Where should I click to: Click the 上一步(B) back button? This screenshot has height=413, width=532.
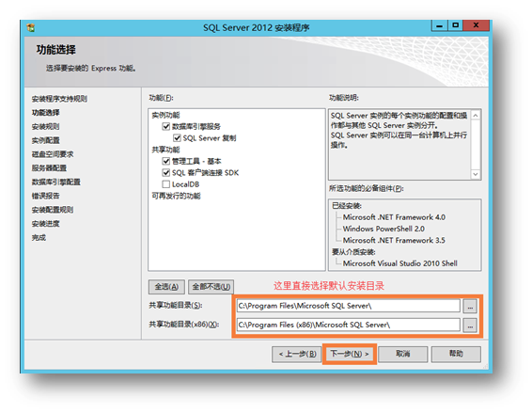pos(297,355)
